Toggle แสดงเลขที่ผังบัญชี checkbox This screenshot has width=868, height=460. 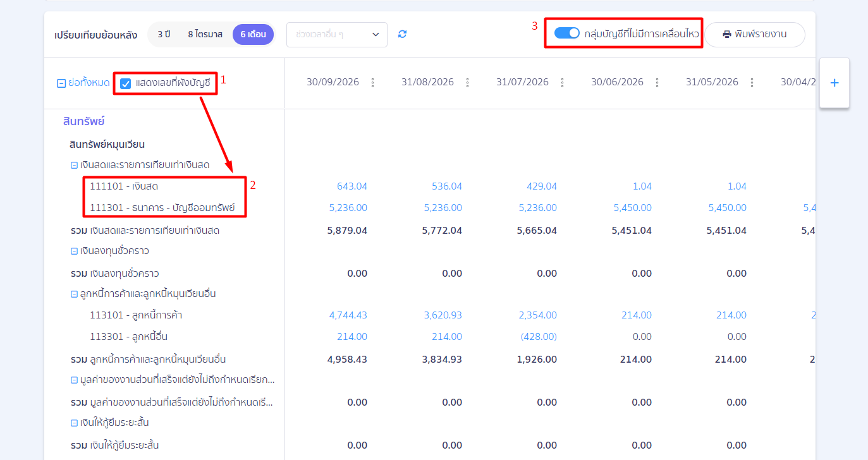pos(126,83)
